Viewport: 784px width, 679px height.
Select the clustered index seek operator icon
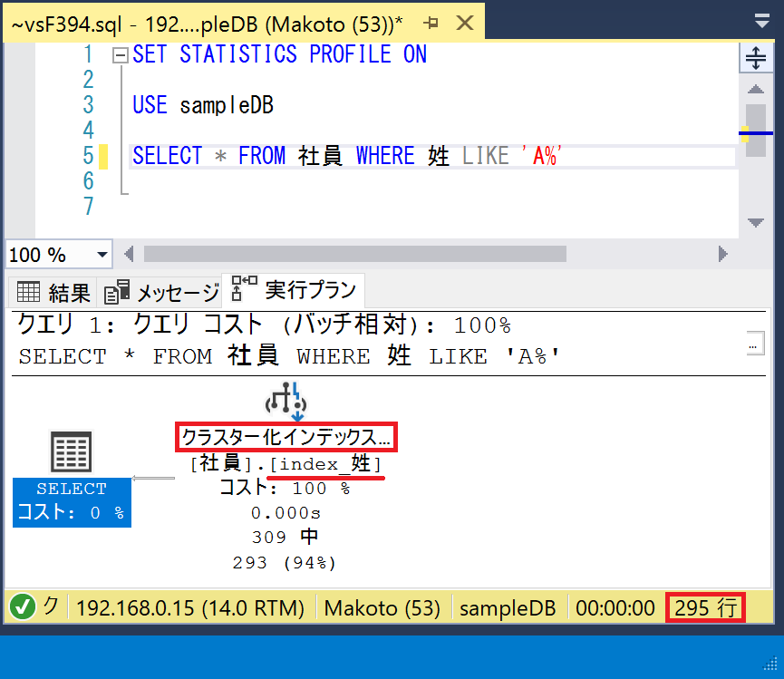[x=286, y=402]
